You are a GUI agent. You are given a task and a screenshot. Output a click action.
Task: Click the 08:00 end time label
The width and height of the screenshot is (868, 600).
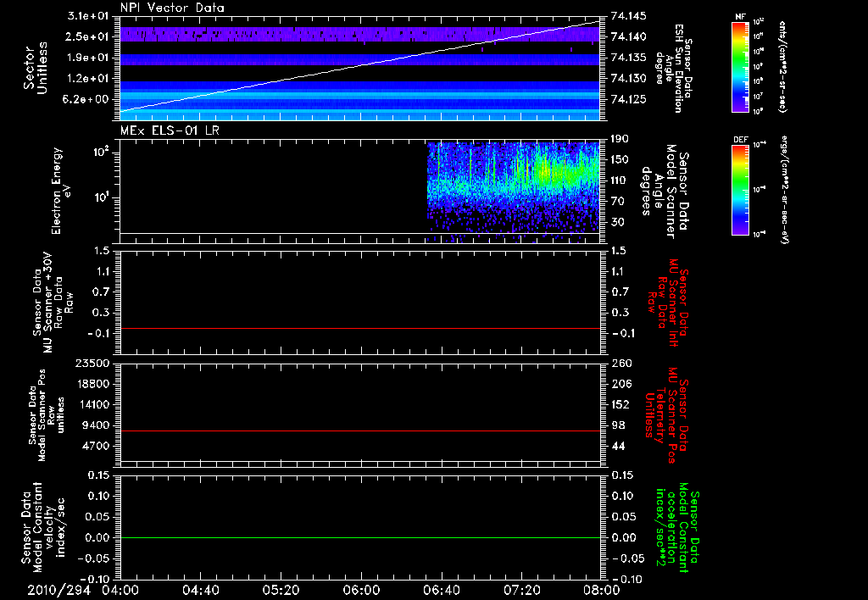[601, 590]
